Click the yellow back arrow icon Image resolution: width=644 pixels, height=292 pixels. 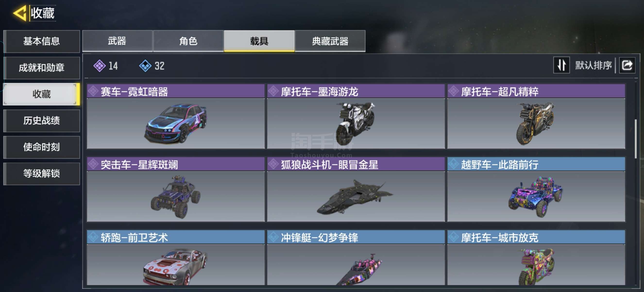(x=19, y=13)
